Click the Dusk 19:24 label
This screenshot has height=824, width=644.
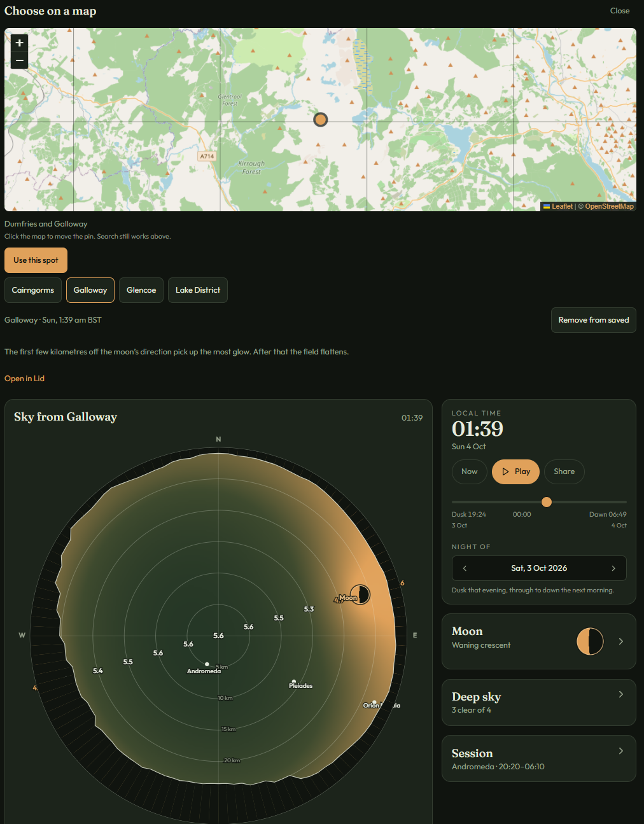tap(469, 515)
